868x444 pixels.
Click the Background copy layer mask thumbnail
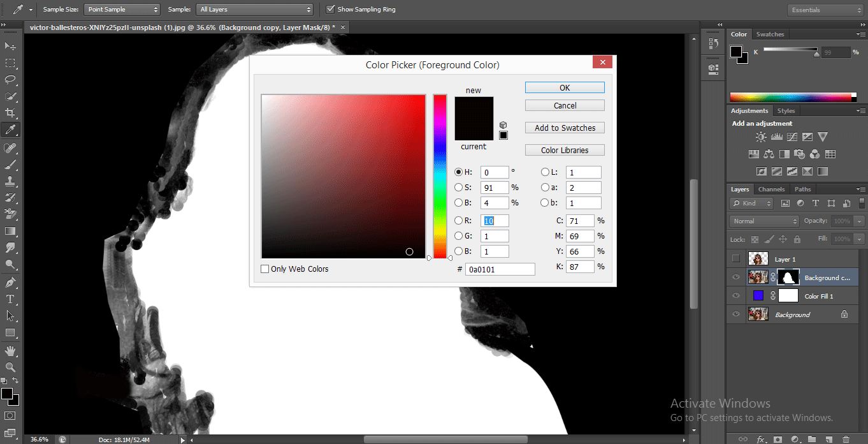pos(790,277)
